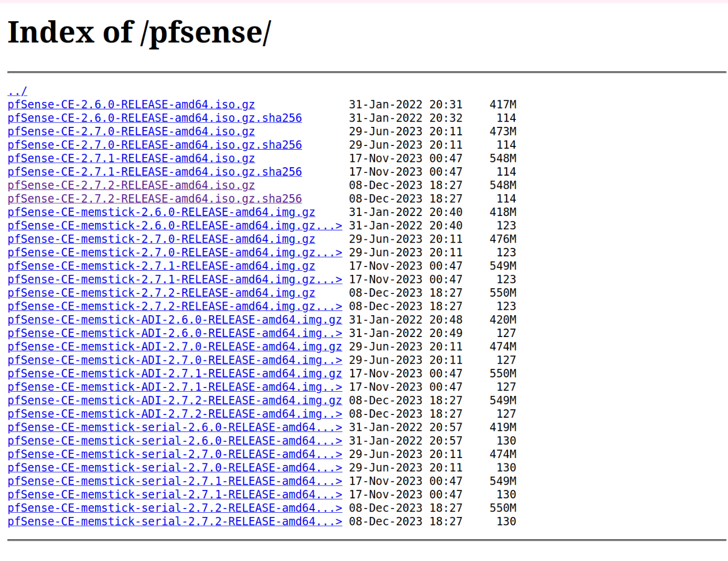Download pfSense-CE-memstick-2.7.2-RELEASE-amd64.img.gz
Viewport: 728px width, 561px height.
coord(161,293)
